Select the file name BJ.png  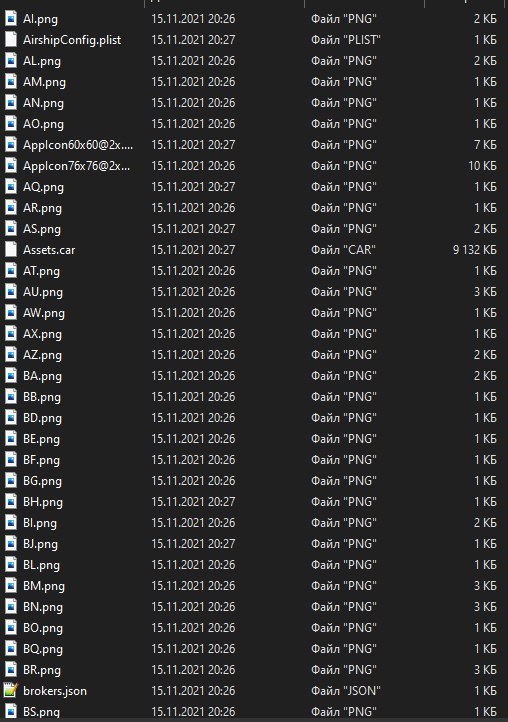(41, 544)
